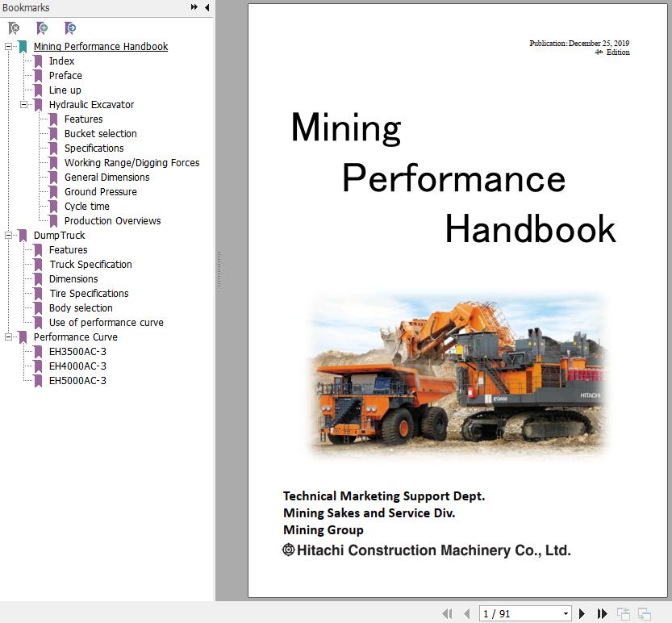
Task: Collapse the Performance Curve tree node
Action: [x=8, y=337]
